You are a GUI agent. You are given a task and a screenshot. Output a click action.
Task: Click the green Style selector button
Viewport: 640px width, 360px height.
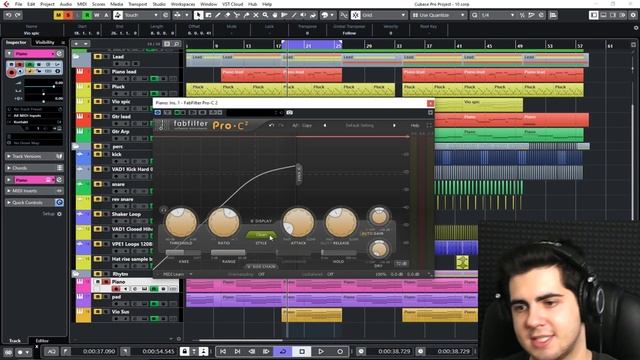(261, 235)
